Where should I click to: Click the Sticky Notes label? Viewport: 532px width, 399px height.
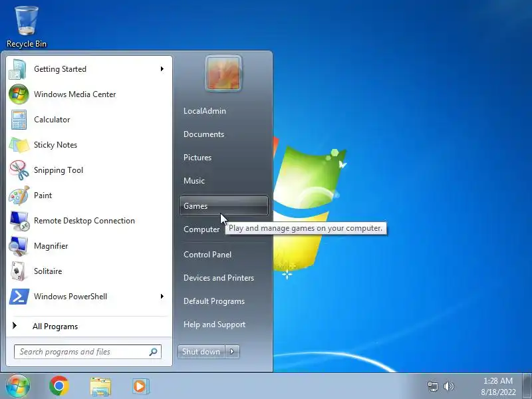56,145
